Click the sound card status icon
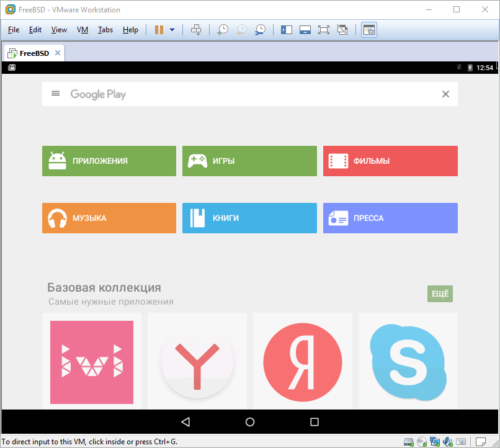The width and height of the screenshot is (500, 448). click(448, 442)
